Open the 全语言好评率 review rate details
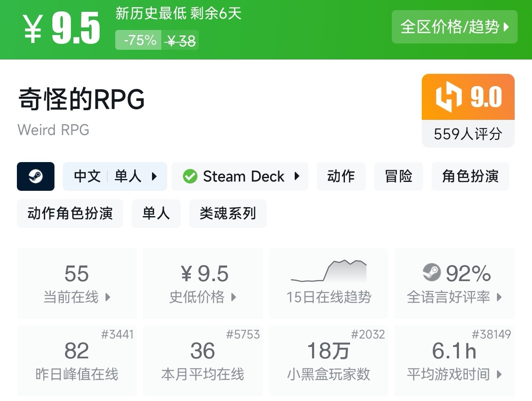The image size is (532, 401). (454, 283)
